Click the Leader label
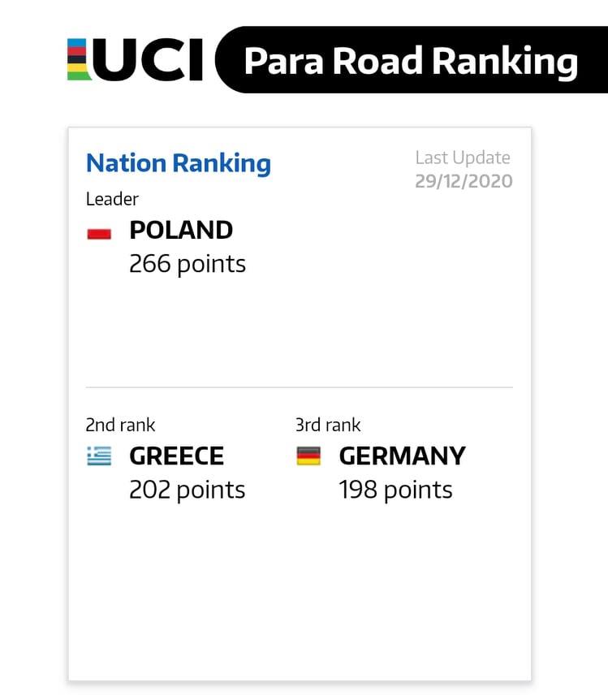 coord(113,199)
